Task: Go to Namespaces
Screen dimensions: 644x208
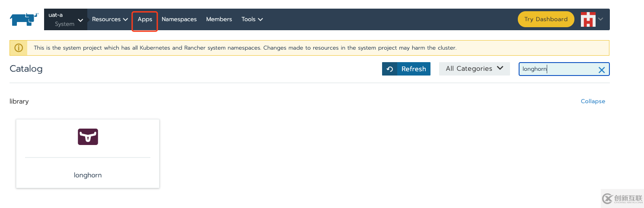Action: point(179,19)
